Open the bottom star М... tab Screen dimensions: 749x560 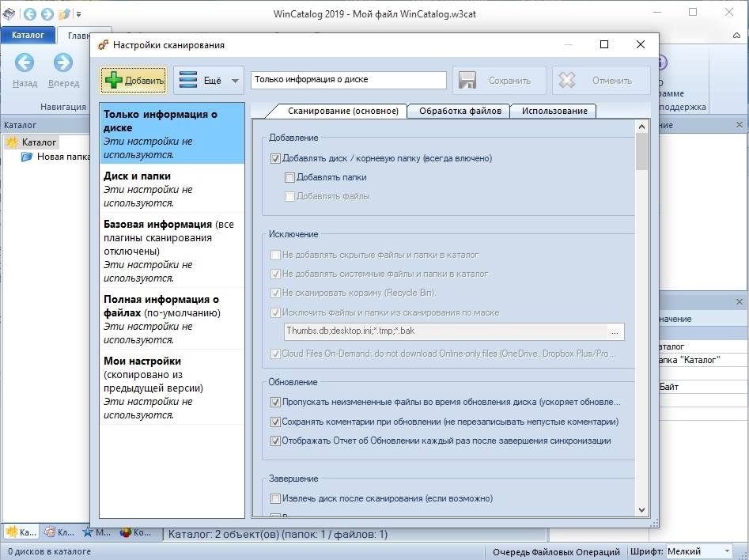click(97, 532)
